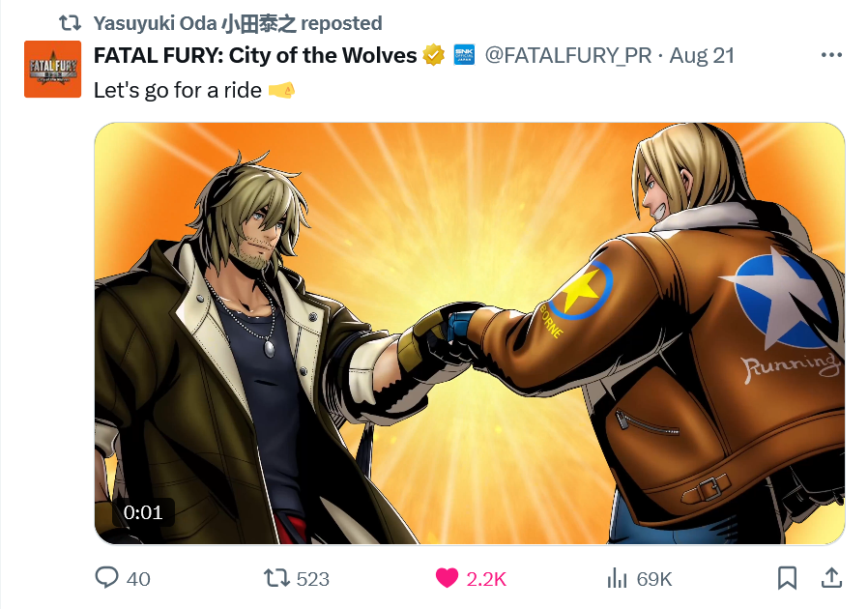Click the fist emoji in post text

point(282,90)
